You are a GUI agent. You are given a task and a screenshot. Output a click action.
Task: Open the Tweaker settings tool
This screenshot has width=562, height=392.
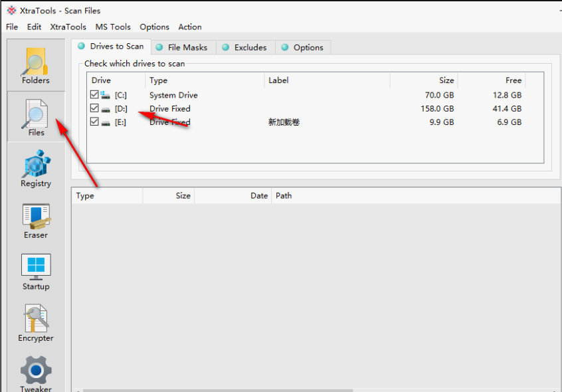pyautogui.click(x=36, y=374)
